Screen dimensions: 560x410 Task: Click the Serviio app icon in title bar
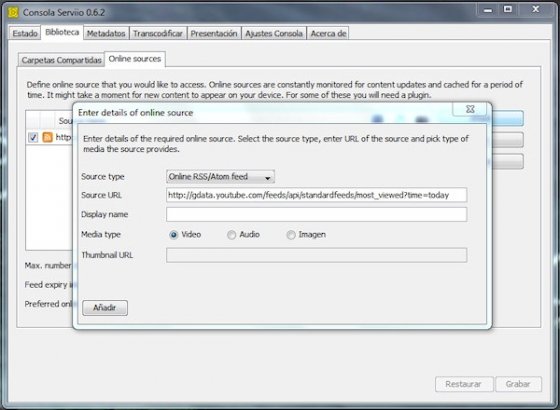pos(13,12)
